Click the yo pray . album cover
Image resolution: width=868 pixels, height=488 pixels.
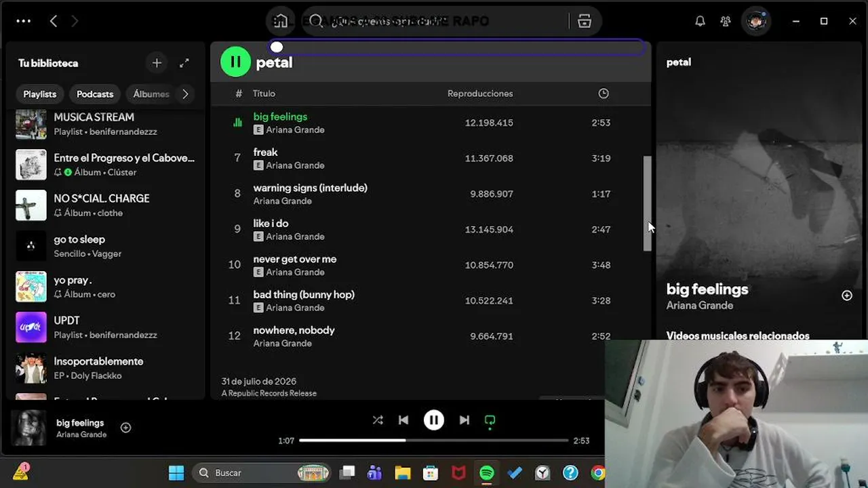pyautogui.click(x=31, y=287)
